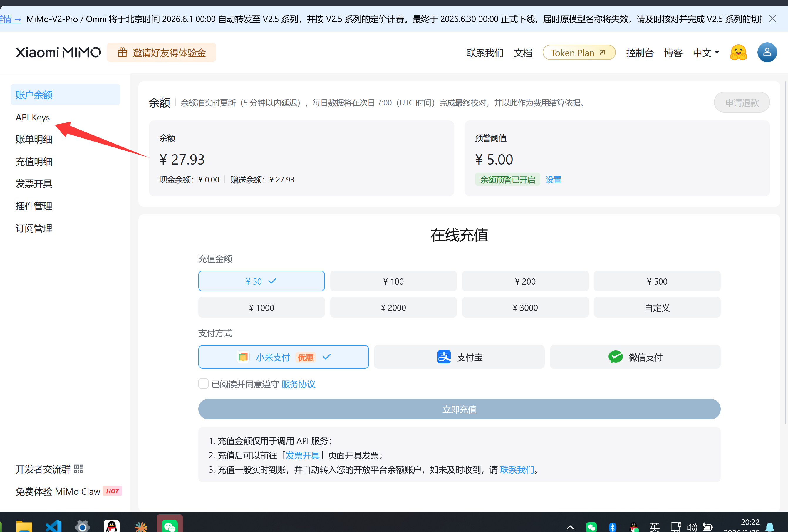The width and height of the screenshot is (788, 532).
Task: Open API Keys in the sidebar
Action: tap(33, 117)
